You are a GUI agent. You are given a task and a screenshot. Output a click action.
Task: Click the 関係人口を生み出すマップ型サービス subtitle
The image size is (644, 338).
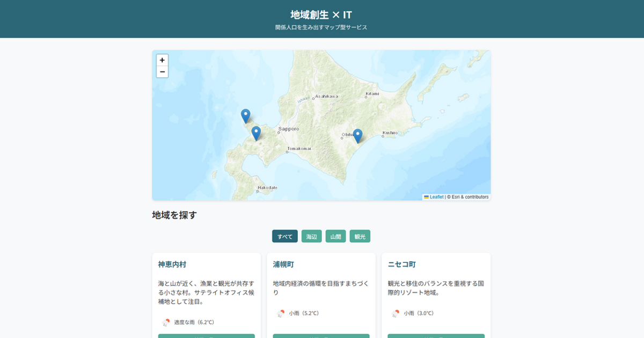coord(321,27)
